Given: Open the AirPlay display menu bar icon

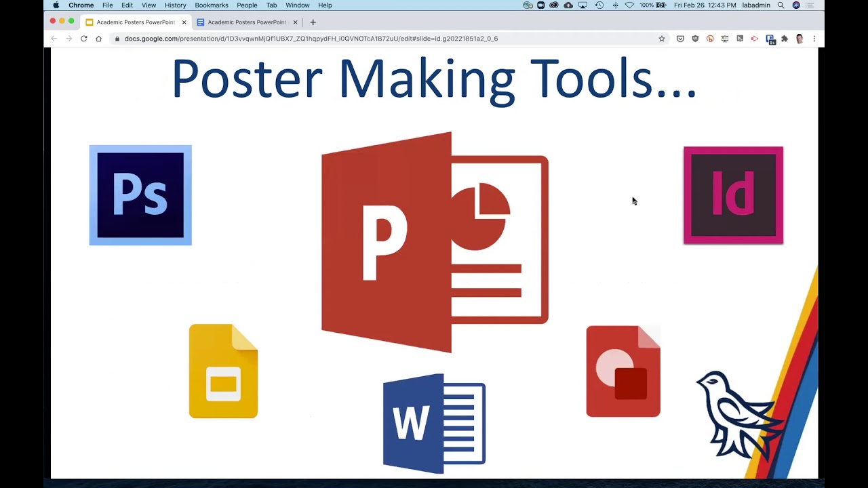Looking at the screenshot, I should [x=583, y=5].
